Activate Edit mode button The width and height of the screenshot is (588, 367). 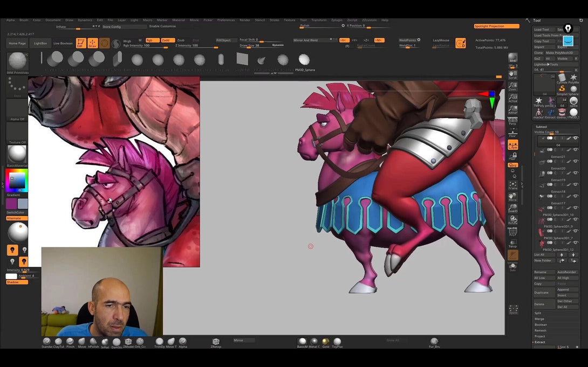coord(80,43)
